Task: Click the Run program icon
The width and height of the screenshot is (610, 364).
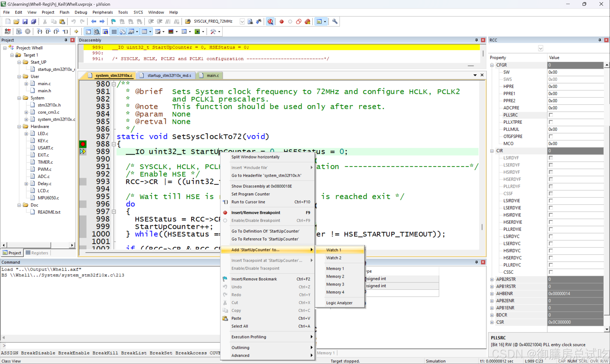Action: 19,31
